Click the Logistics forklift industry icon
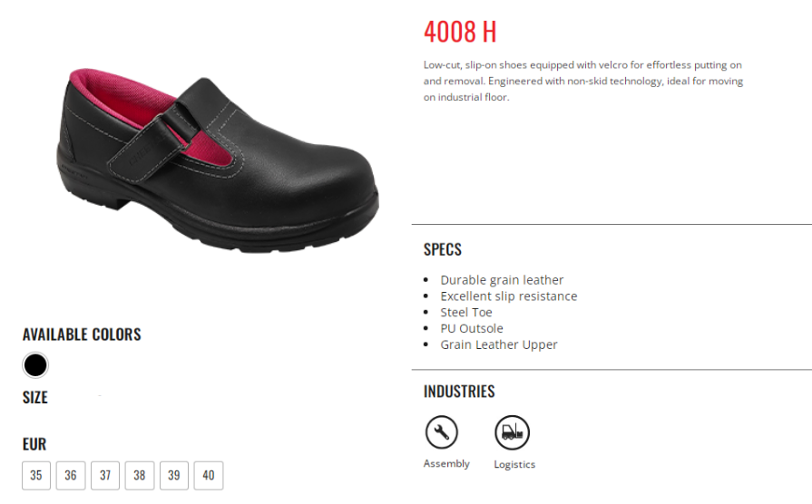This screenshot has height=504, width=812. click(x=513, y=432)
